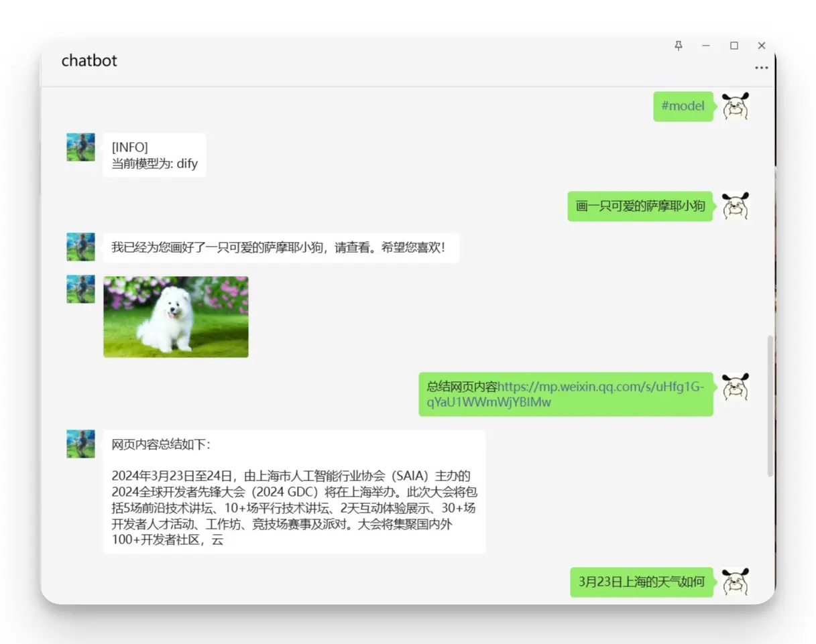Pin the chatbot window on top
The image size is (816, 644).
tap(678, 46)
